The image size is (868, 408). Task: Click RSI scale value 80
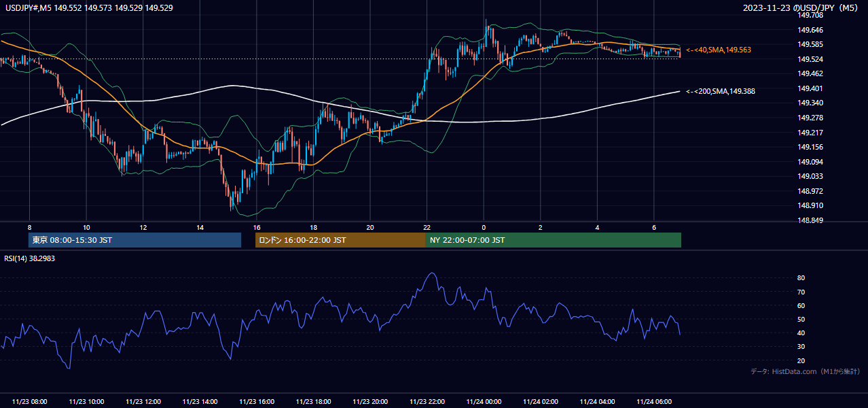[x=801, y=278]
